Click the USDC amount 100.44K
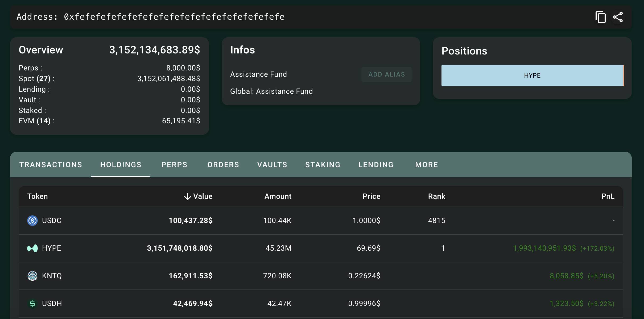 coord(277,221)
